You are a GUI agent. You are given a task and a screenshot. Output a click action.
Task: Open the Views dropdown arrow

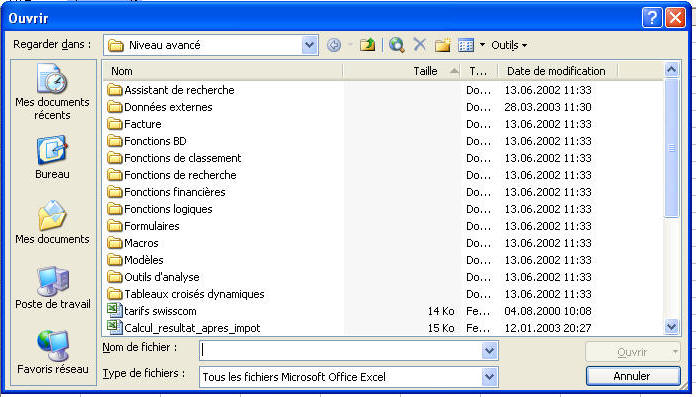point(482,45)
